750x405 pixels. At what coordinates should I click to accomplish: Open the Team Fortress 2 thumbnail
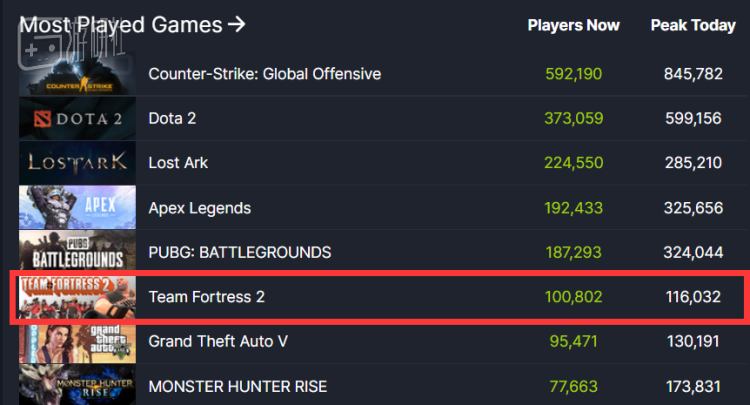coord(78,297)
